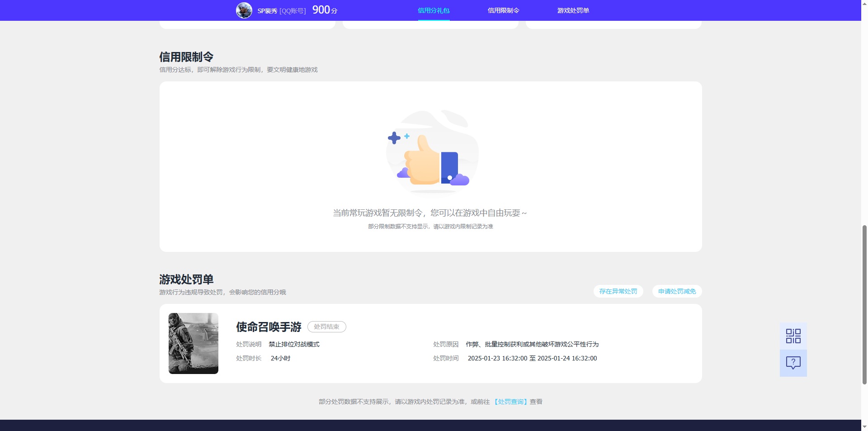Click the [QQ账号] label
This screenshot has height=431, width=868.
pos(292,11)
